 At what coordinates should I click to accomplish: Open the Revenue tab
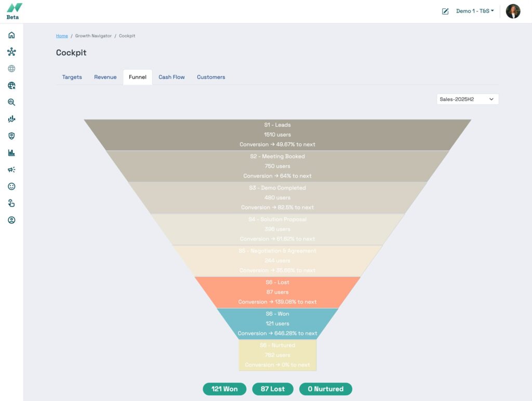coord(105,77)
